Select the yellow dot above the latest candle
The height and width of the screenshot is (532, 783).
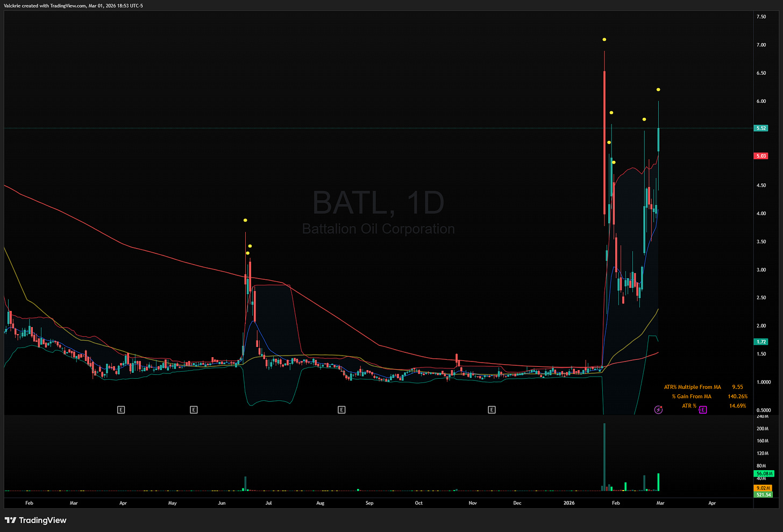coord(658,89)
